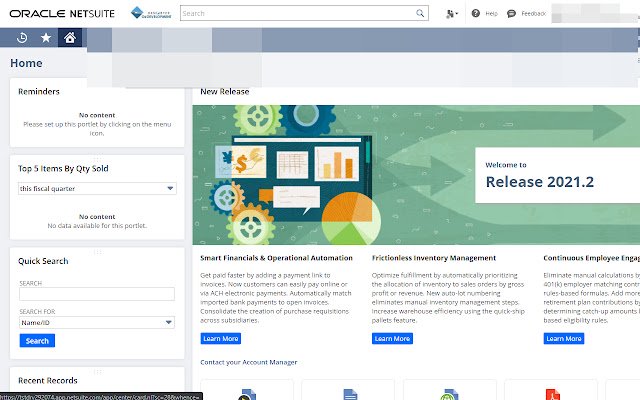Open the red PDF document icon
Image resolution: width=640 pixels, height=400 pixels.
553,394
